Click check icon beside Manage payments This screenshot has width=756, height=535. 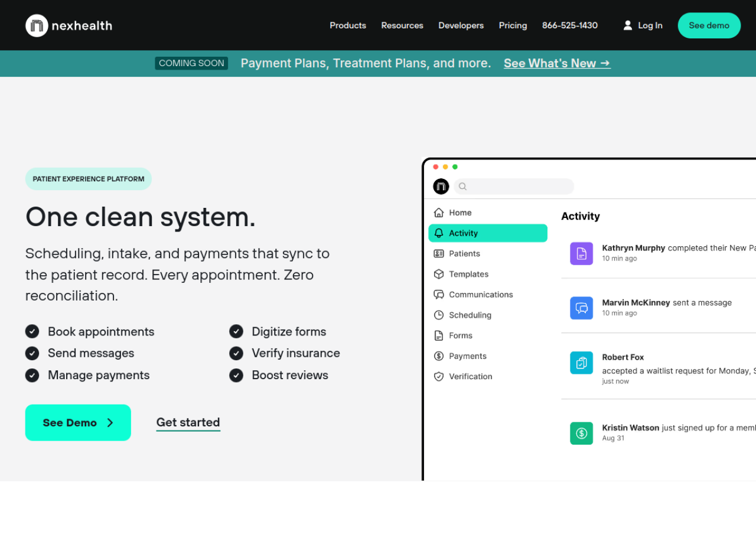[x=32, y=375]
